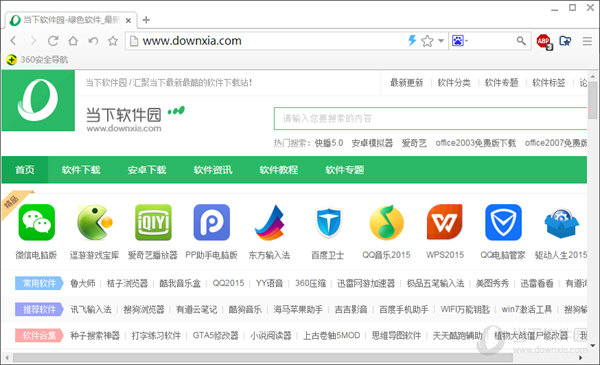The height and width of the screenshot is (365, 600).
Task: Click the 驱动人生2015 icon
Action: [x=561, y=223]
